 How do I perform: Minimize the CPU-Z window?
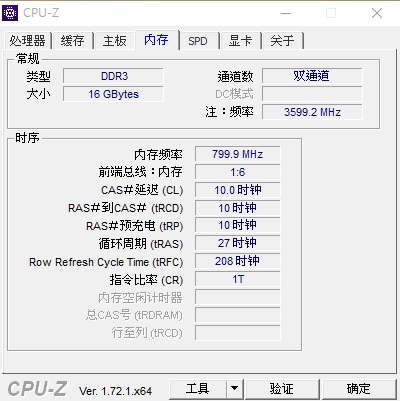(286, 13)
